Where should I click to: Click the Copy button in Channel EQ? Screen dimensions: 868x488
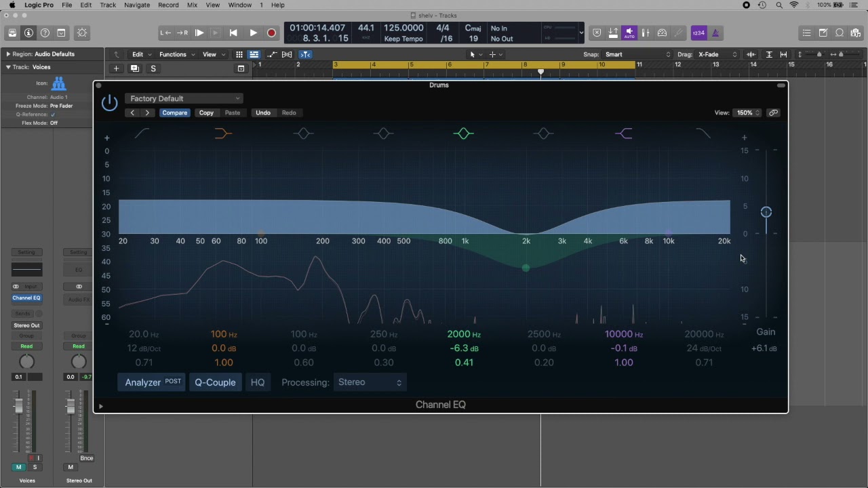pos(206,113)
